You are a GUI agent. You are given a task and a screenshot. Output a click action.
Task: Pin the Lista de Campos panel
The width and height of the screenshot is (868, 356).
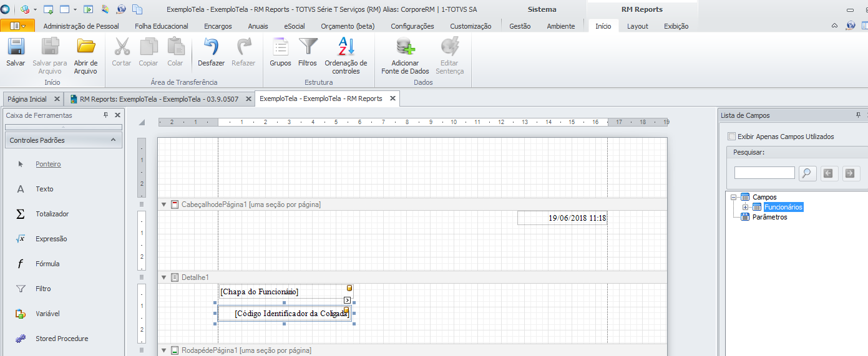pos(859,115)
